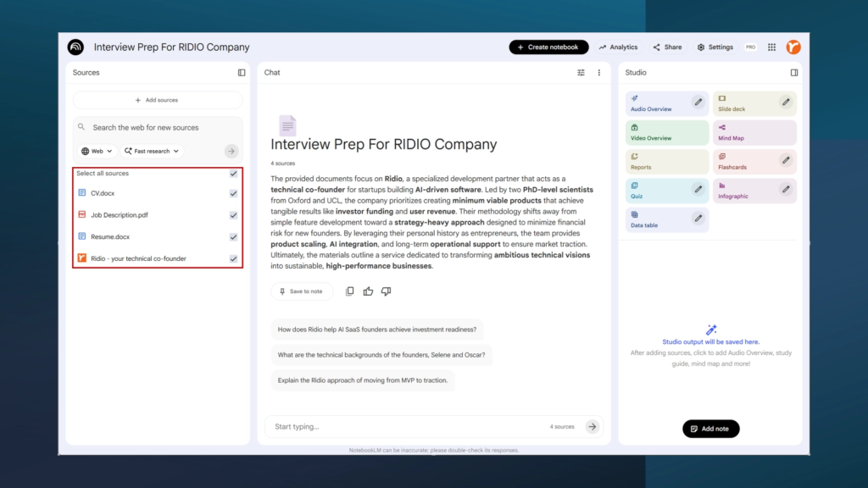Uncheck Job Description.pdf source

click(233, 215)
